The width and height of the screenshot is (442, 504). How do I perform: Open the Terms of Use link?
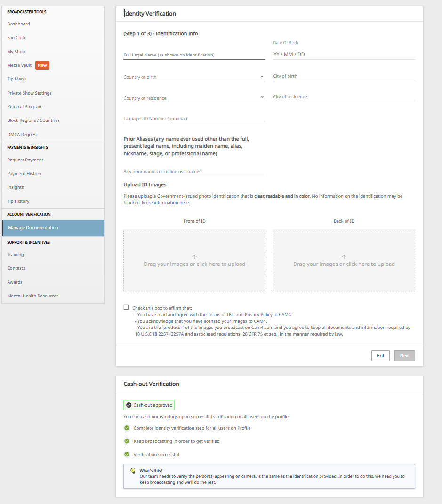(221, 315)
